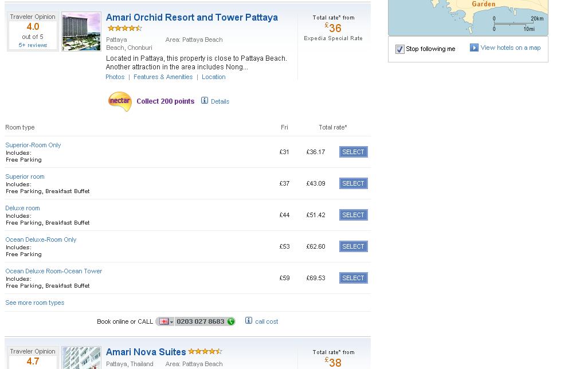Screen dimensions: 588x369
Task: Open Superior-Room Only room type
Action: click(x=33, y=145)
